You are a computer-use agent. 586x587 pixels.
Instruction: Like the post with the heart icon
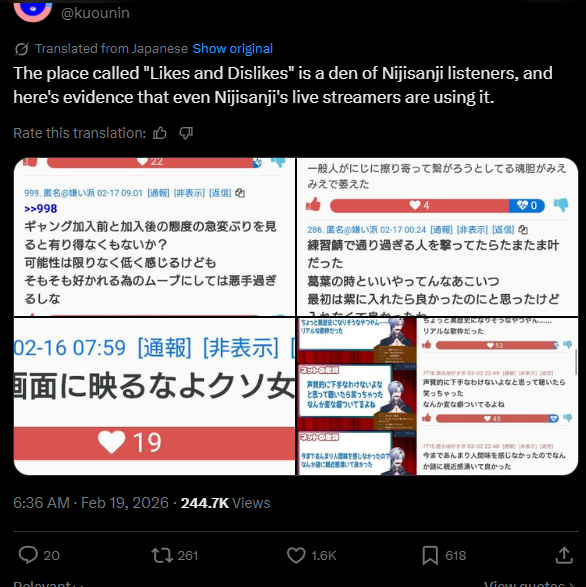pyautogui.click(x=296, y=555)
